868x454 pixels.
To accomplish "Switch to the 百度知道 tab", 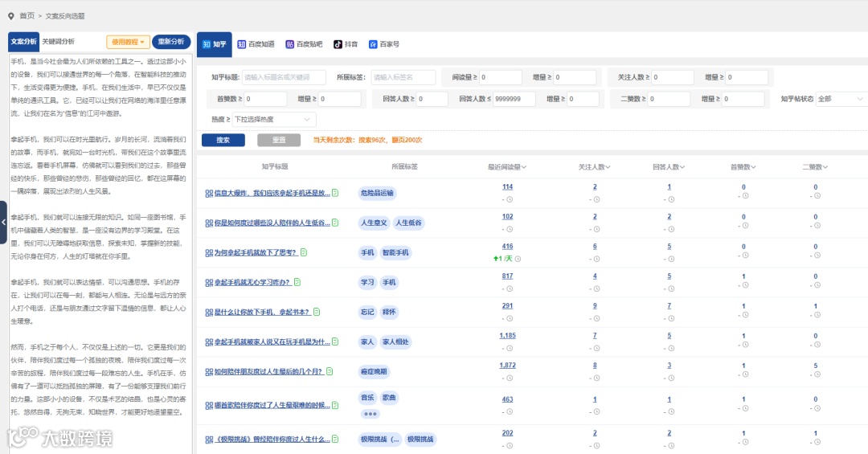I will [x=256, y=44].
